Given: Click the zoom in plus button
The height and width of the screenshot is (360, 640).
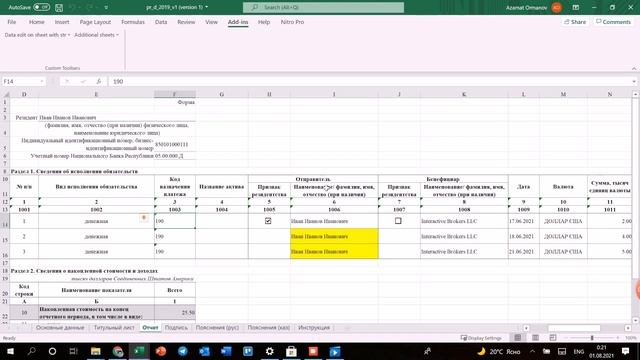Looking at the screenshot, I should tap(618, 338).
